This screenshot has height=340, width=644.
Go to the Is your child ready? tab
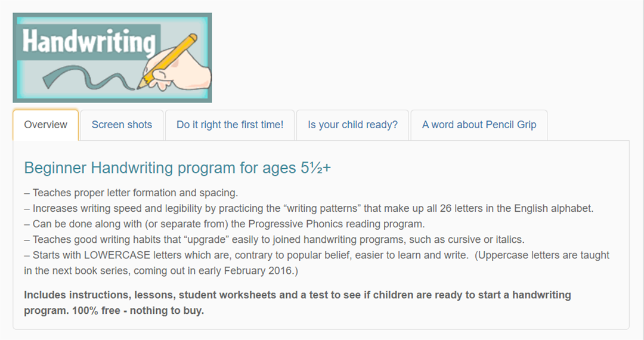tap(352, 125)
